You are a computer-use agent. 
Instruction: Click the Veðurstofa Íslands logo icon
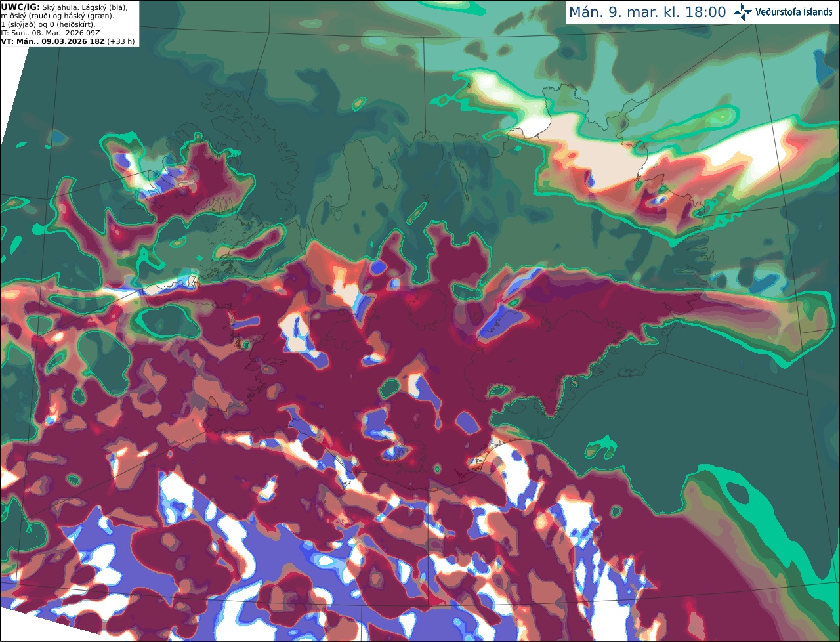743,12
